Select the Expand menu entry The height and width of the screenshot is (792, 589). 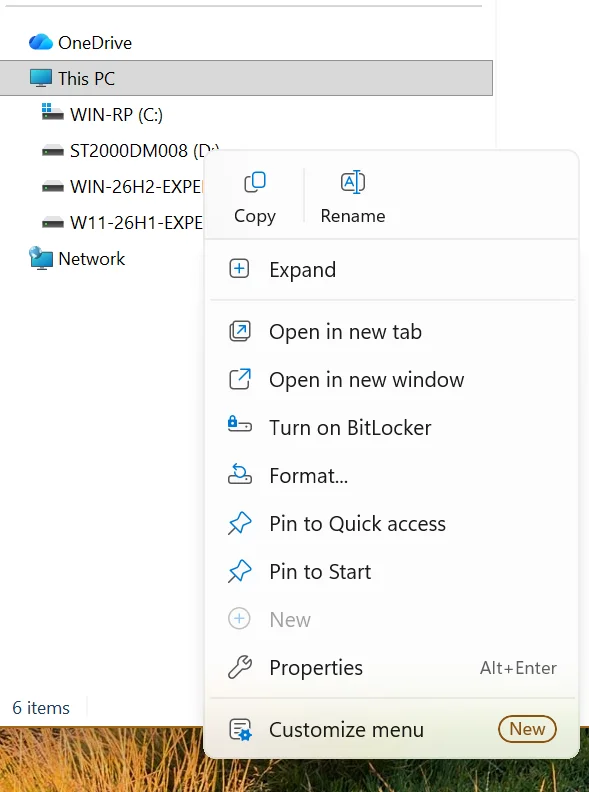pyautogui.click(x=391, y=269)
